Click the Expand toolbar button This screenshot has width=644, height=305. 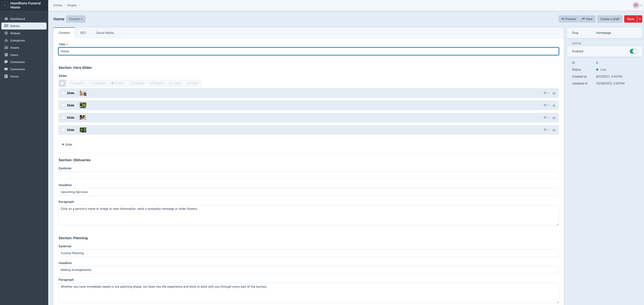[76, 83]
